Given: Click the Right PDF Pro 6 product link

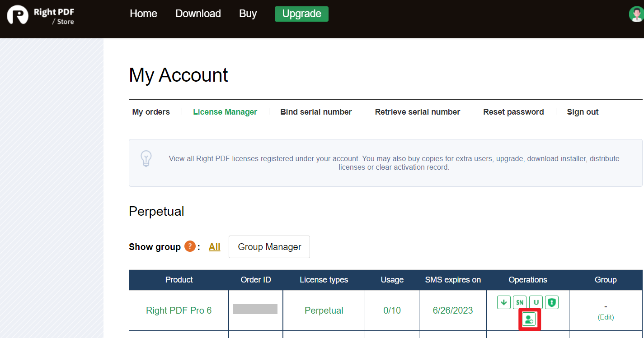Looking at the screenshot, I should 179,310.
